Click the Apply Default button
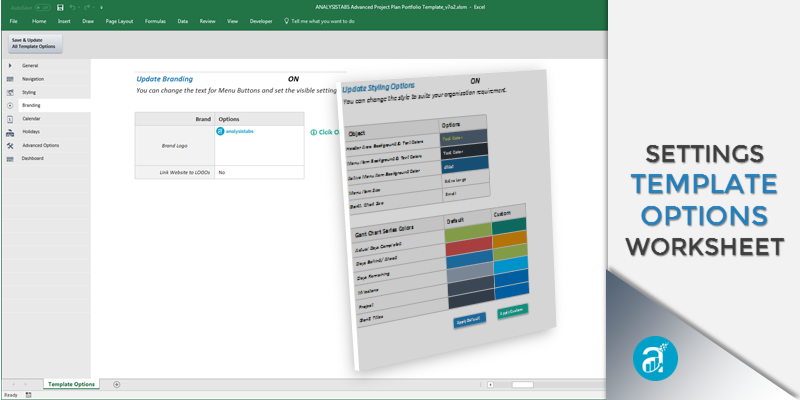Screen dimensions: 800x400 (x=469, y=320)
